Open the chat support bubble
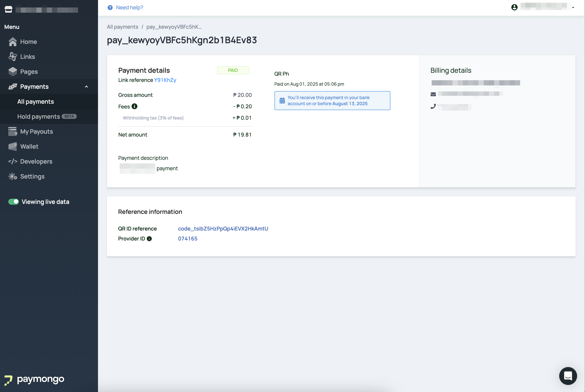This screenshot has width=585, height=392. coord(568,376)
